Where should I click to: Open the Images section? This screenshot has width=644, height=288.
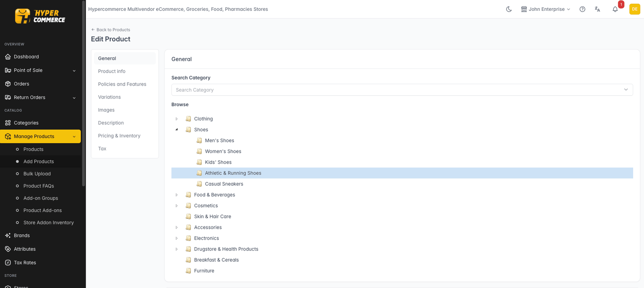tap(125, 110)
